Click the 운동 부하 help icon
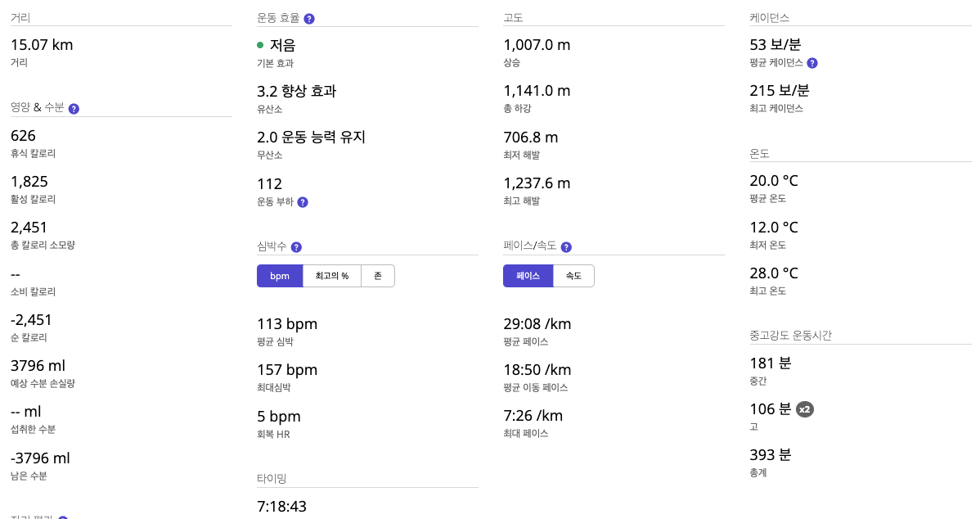Image resolution: width=980 pixels, height=519 pixels. coord(303,202)
